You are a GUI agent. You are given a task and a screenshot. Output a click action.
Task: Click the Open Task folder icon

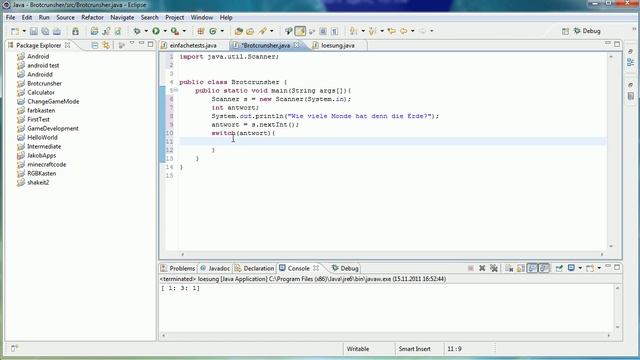point(250,31)
